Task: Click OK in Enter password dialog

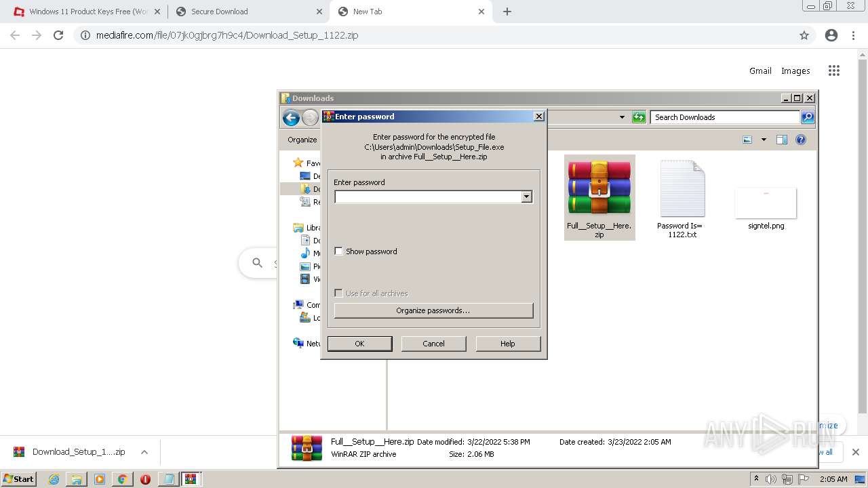Action: (x=359, y=344)
